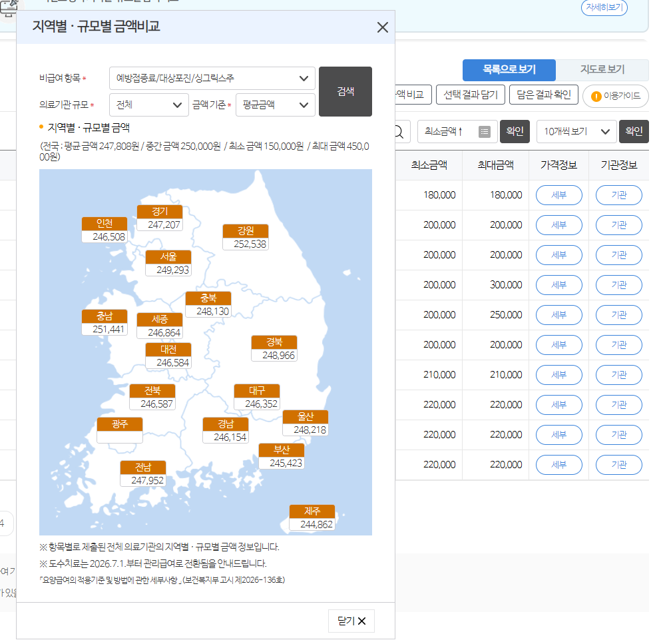Select 대전 region marker on map
This screenshot has height=644, width=661.
point(168,356)
